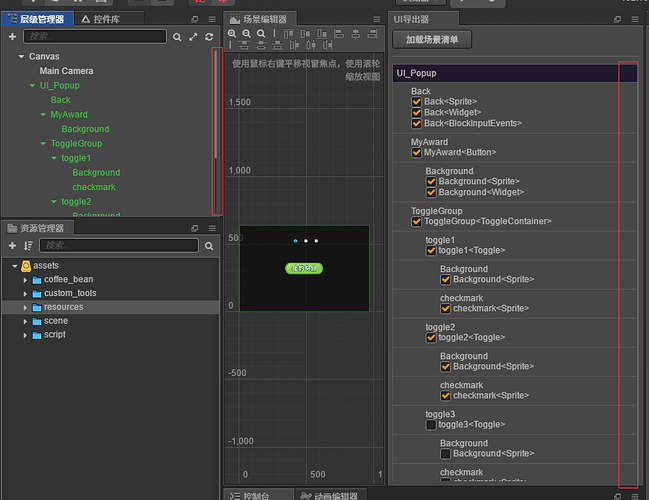Screen dimensions: 649x500
Task: Uncheck the Back<Sprite> checkbox
Action: (417, 102)
